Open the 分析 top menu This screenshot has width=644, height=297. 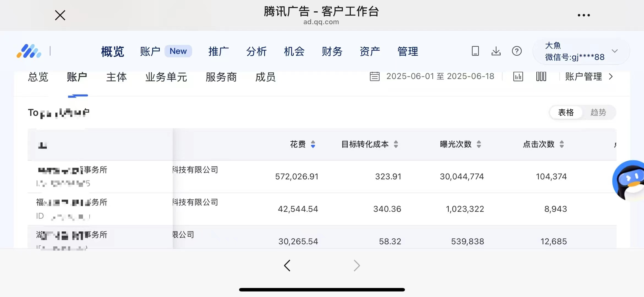pos(256,52)
